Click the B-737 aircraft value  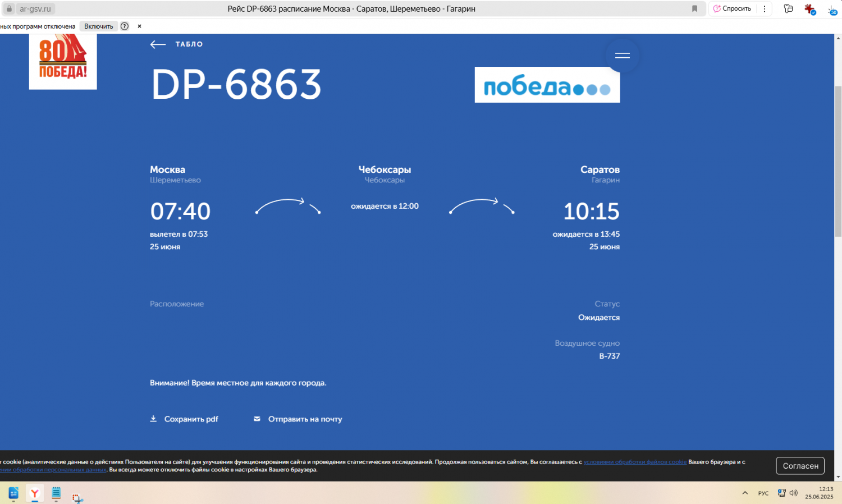pyautogui.click(x=610, y=356)
